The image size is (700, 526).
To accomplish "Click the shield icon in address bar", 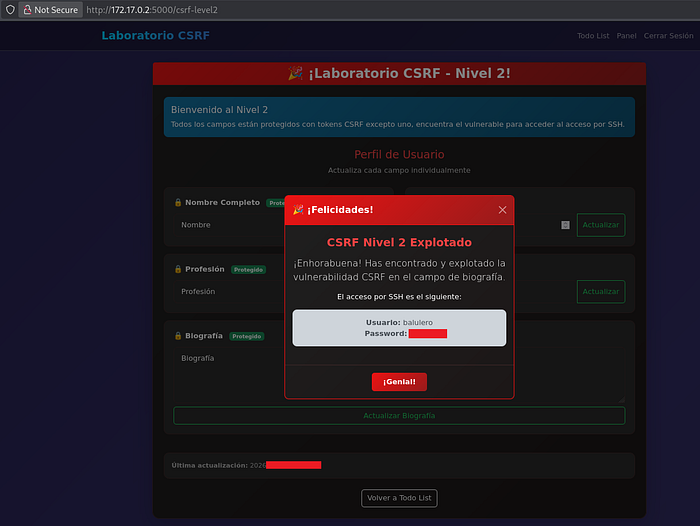I will 10,9.
